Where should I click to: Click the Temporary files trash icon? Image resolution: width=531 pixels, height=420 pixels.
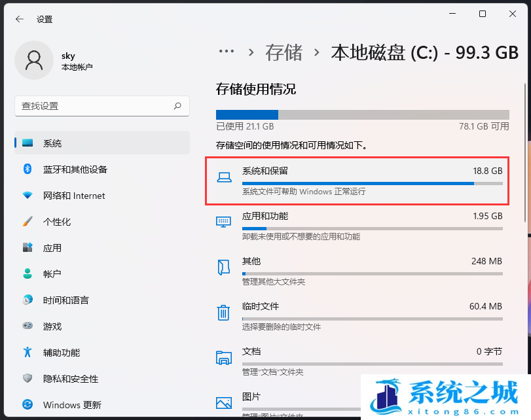tap(224, 312)
